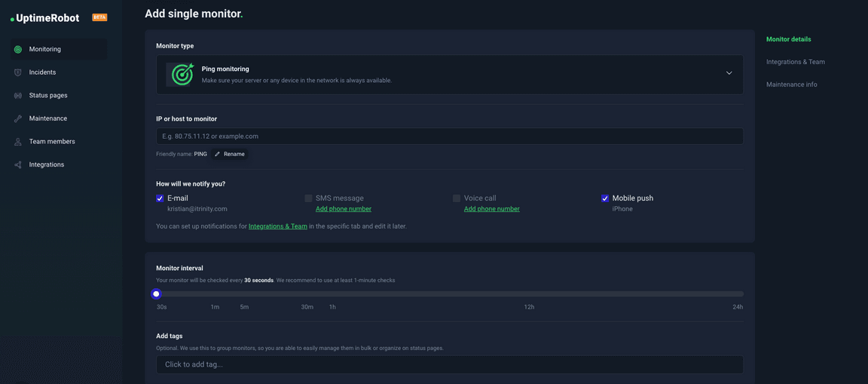Click the Maintenance wrench icon
This screenshot has width=868, height=384.
point(18,118)
